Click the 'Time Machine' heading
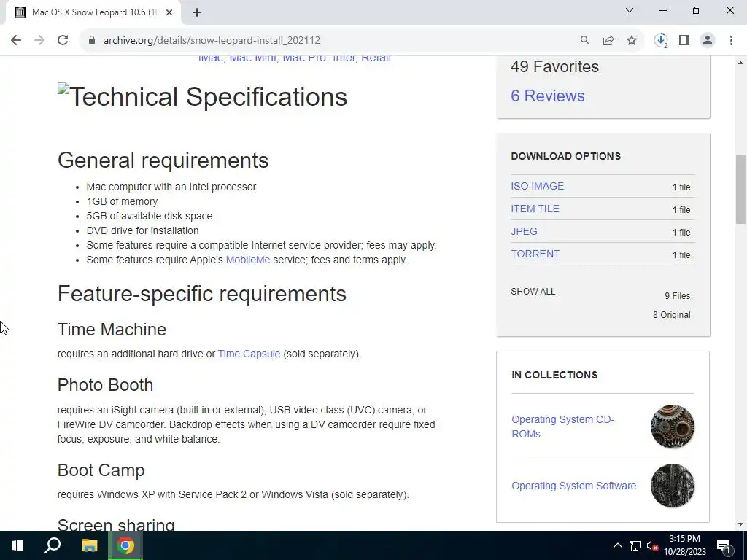 (x=112, y=330)
